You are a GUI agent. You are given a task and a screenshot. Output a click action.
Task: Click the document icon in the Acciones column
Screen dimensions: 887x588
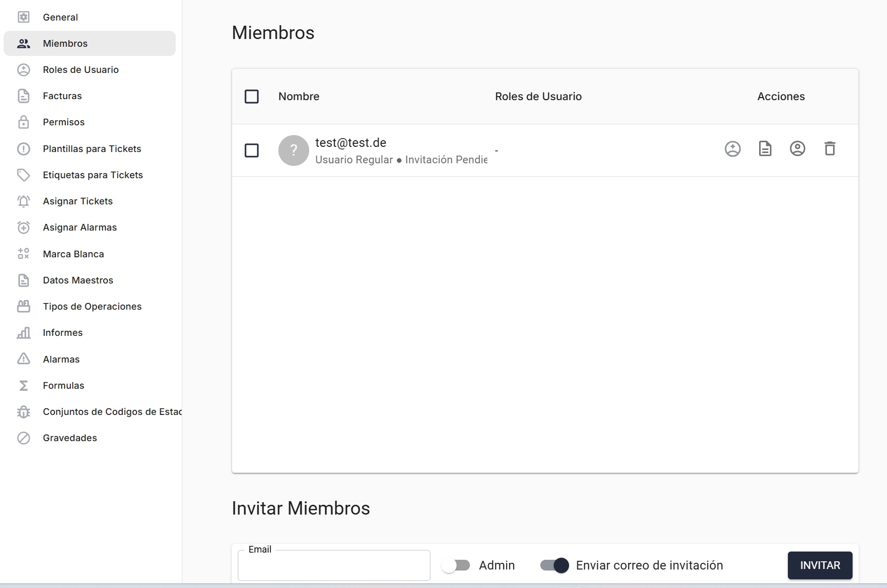coord(765,149)
